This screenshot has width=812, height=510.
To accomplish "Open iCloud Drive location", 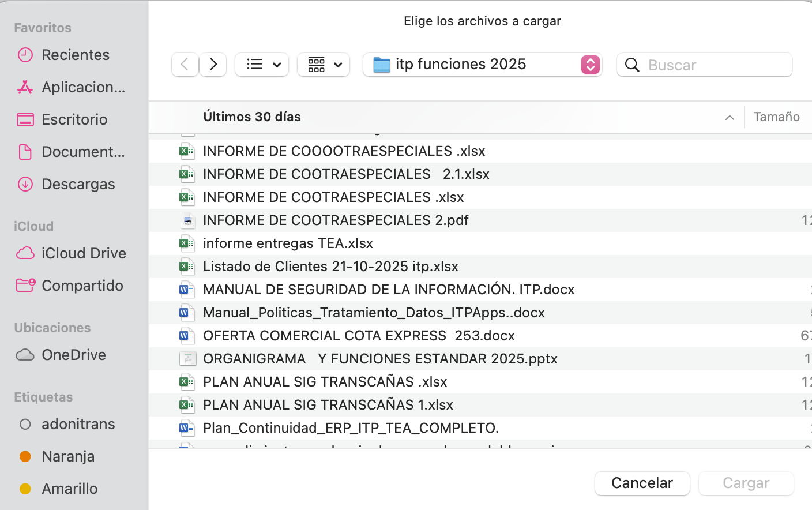I will [x=83, y=253].
